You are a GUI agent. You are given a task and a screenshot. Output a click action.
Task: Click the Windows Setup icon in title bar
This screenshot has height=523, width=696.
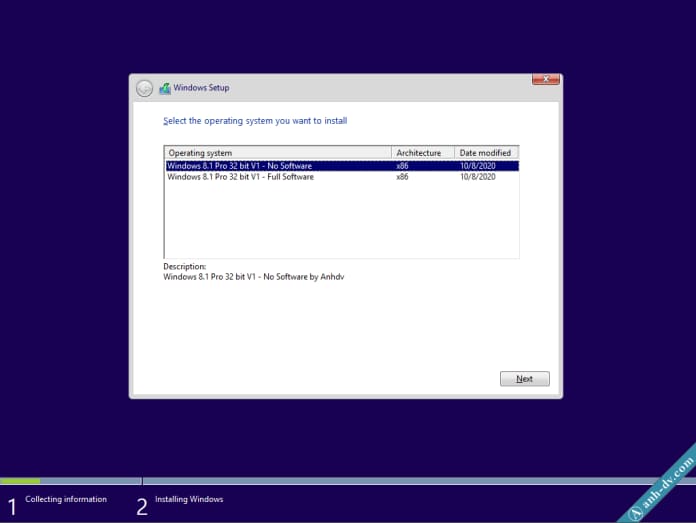tap(165, 88)
